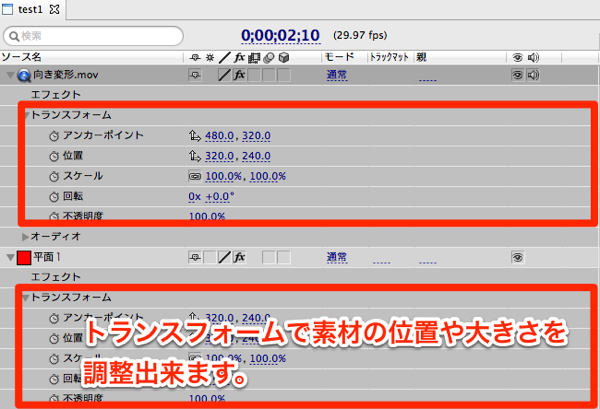Collapse トランスフォーム group of 向き変形.mov
This screenshot has height=409, width=600.
pos(27,115)
